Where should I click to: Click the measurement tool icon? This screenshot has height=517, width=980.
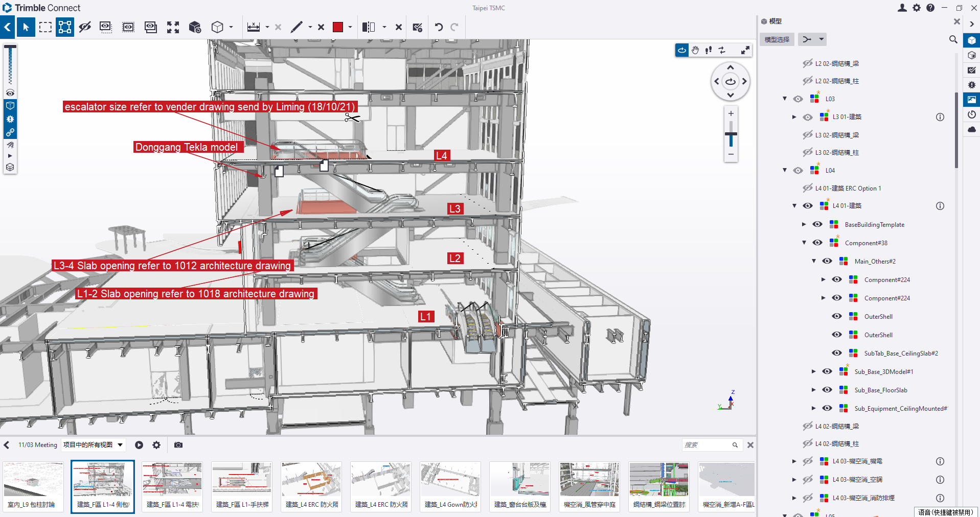click(x=254, y=27)
